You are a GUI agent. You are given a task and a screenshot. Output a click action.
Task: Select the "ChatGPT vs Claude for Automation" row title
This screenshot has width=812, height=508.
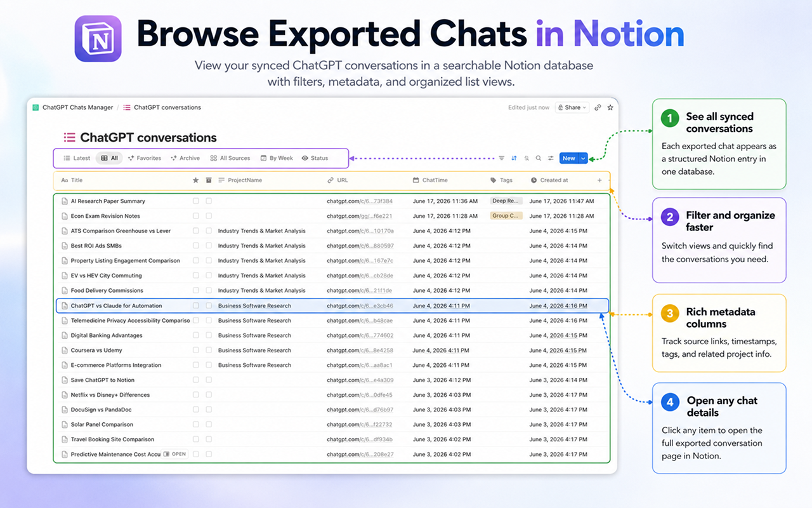(116, 306)
